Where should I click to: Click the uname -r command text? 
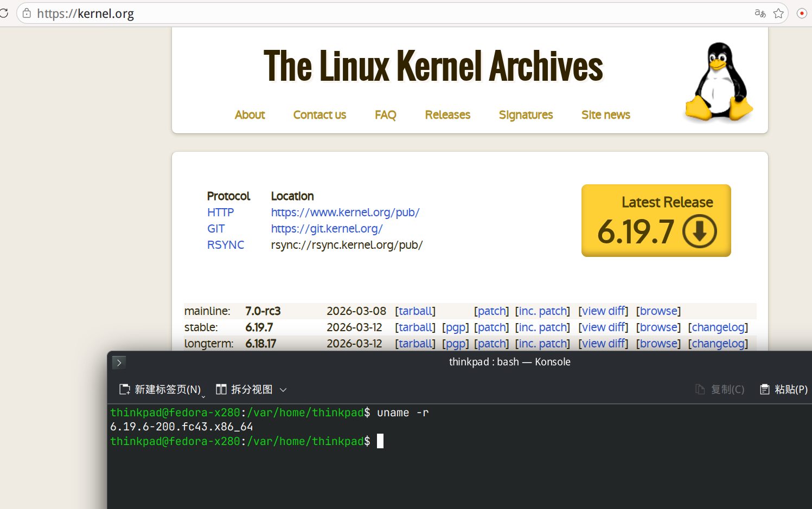click(403, 413)
